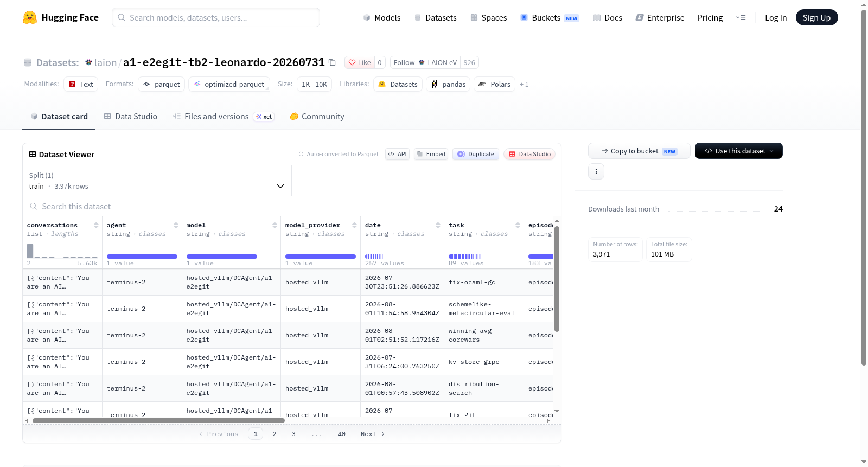
Task: Open Docs in top navigation
Action: coord(608,18)
